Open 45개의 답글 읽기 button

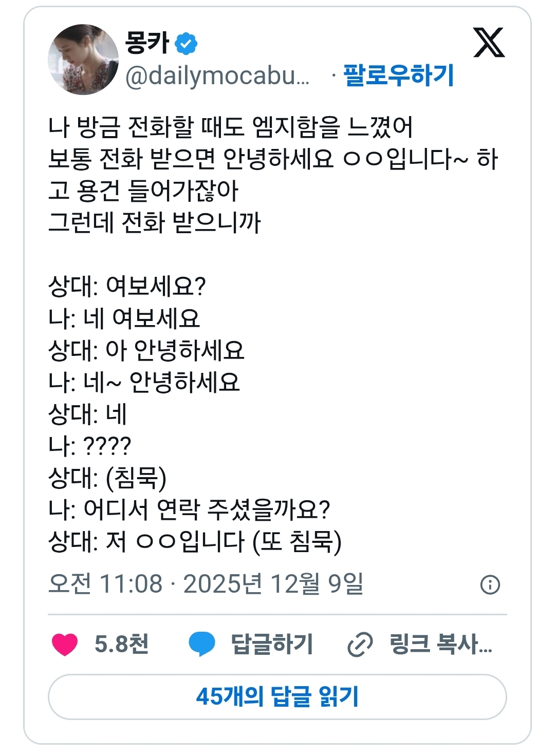(x=277, y=697)
